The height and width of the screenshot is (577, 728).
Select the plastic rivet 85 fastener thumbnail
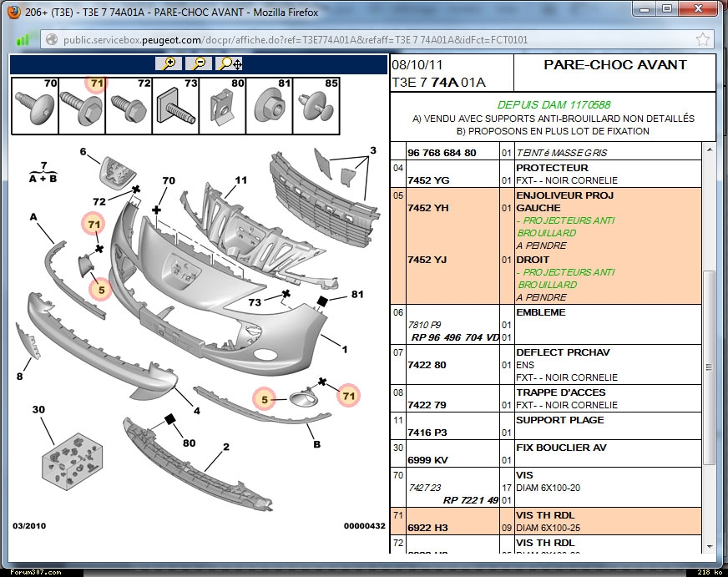tap(316, 106)
